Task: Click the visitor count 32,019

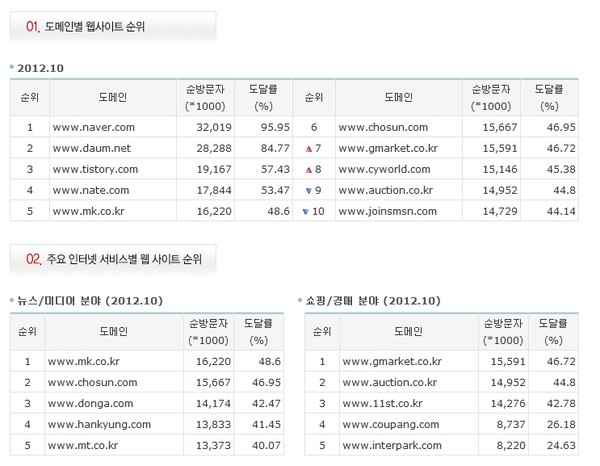Action: [x=214, y=127]
